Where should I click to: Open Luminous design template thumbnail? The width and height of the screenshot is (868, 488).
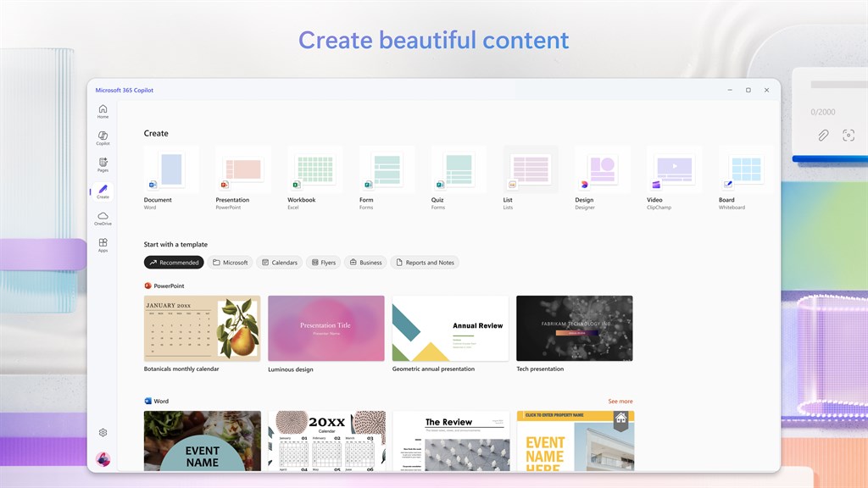(x=326, y=328)
